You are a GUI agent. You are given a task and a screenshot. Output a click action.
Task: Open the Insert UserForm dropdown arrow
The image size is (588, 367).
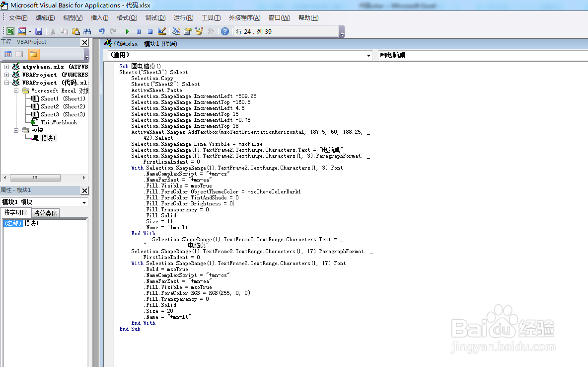(30, 31)
